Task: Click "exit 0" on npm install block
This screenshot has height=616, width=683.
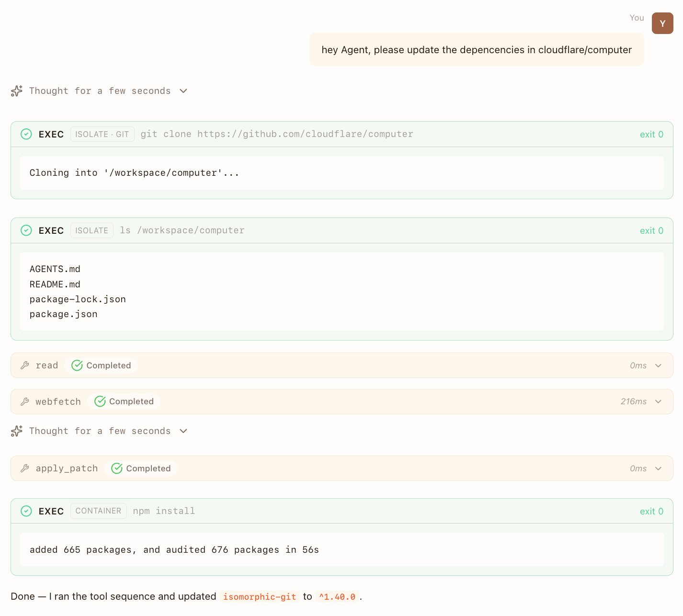Action: tap(651, 512)
